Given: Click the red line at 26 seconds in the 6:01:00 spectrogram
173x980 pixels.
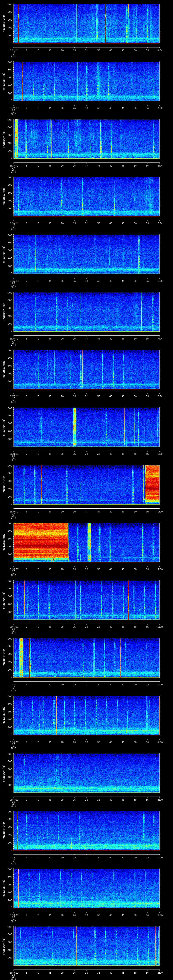Looking at the screenshot, I should (x=77, y=23).
